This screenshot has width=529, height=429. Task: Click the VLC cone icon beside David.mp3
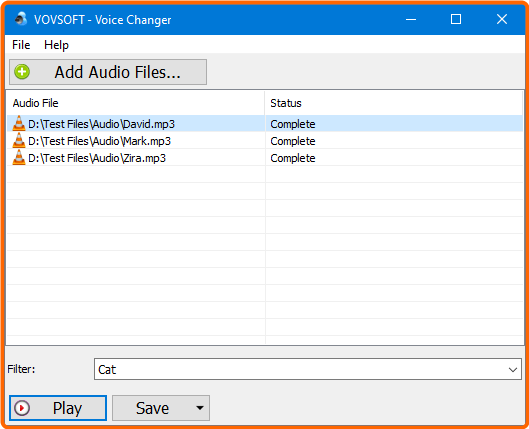point(19,123)
